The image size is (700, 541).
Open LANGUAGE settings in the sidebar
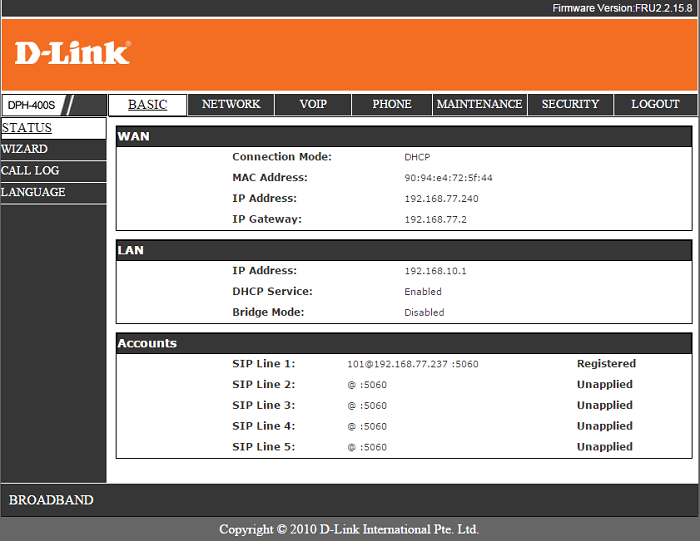tap(53, 192)
